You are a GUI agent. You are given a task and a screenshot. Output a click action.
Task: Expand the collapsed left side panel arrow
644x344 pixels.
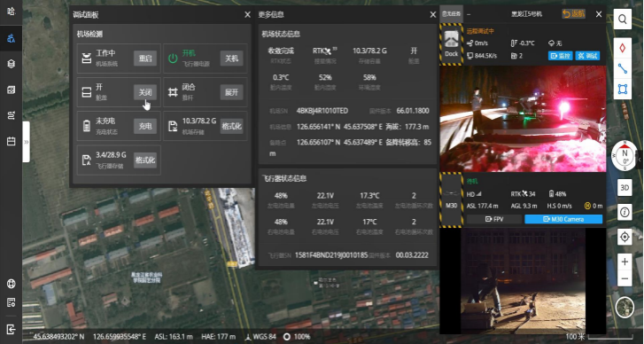tap(27, 142)
